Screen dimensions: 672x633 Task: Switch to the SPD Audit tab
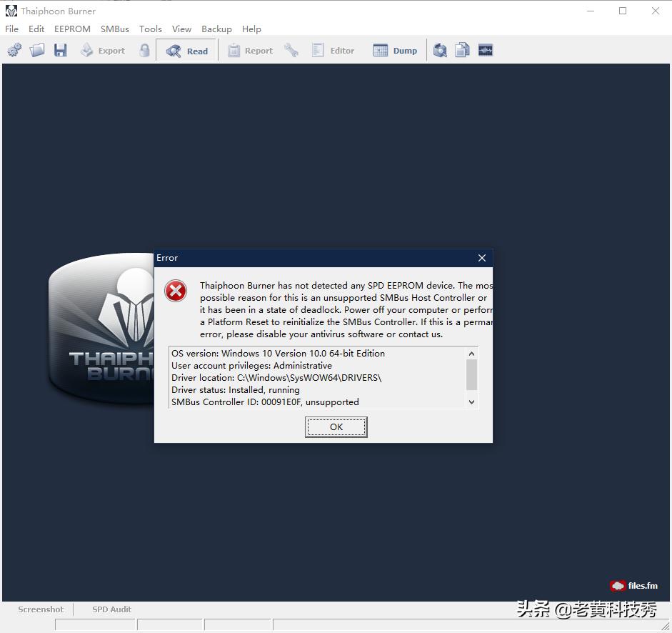(x=111, y=609)
